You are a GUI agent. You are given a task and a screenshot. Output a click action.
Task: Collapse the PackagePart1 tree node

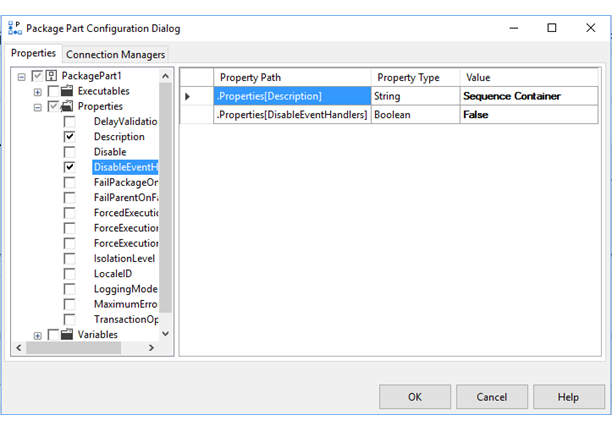[22, 77]
